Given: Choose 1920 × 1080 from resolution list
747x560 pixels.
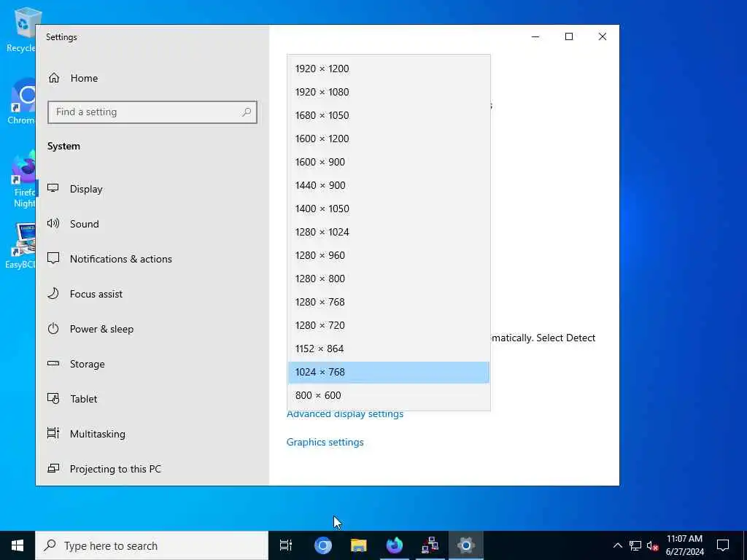Looking at the screenshot, I should point(388,92).
